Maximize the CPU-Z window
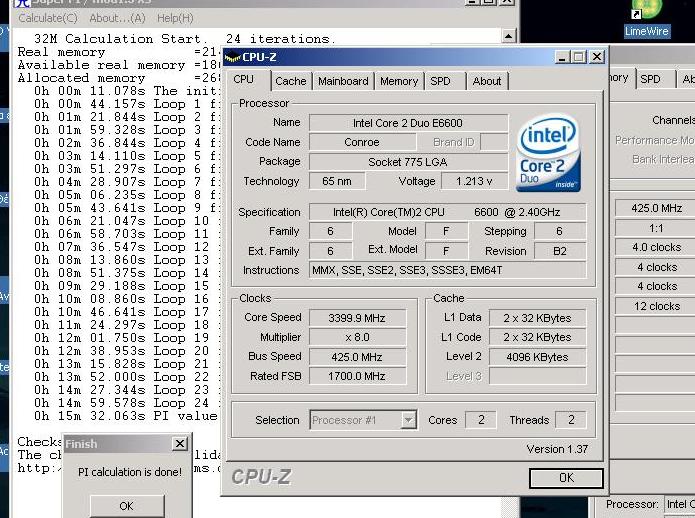The image size is (695, 518). pyautogui.click(x=579, y=57)
